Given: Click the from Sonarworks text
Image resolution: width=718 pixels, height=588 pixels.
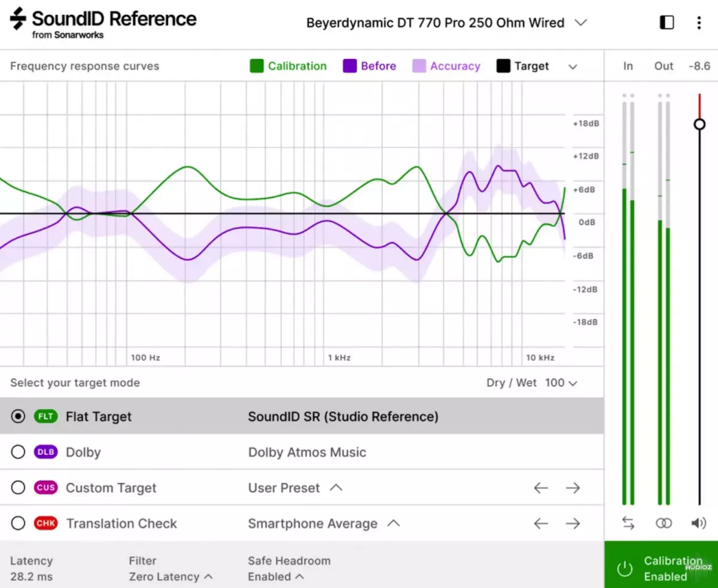Looking at the screenshot, I should (x=68, y=35).
